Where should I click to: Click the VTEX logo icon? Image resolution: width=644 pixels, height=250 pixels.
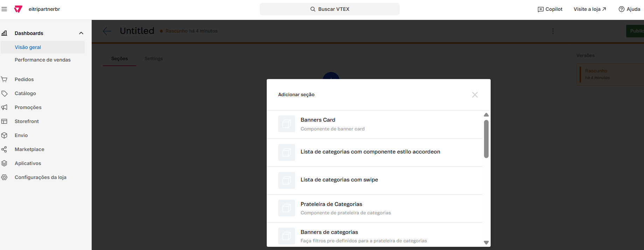(x=18, y=9)
